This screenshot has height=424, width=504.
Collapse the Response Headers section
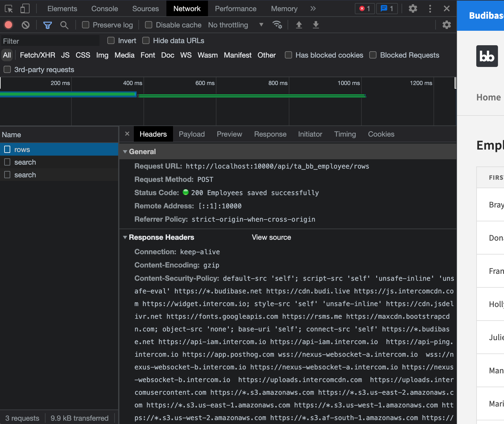pyautogui.click(x=125, y=237)
